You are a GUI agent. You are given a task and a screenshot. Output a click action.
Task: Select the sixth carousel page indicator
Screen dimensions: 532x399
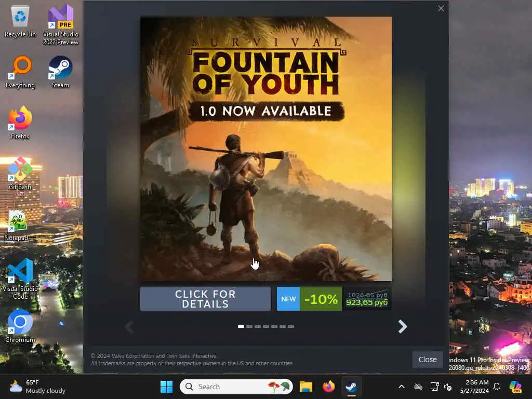click(283, 326)
